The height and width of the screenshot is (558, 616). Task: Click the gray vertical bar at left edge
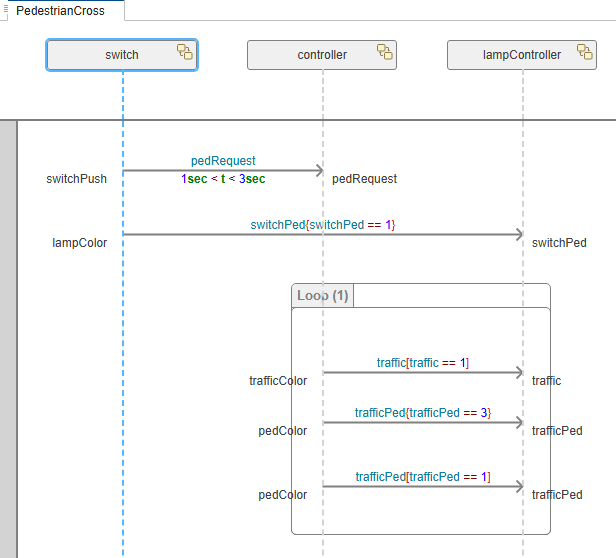[x=8, y=340]
